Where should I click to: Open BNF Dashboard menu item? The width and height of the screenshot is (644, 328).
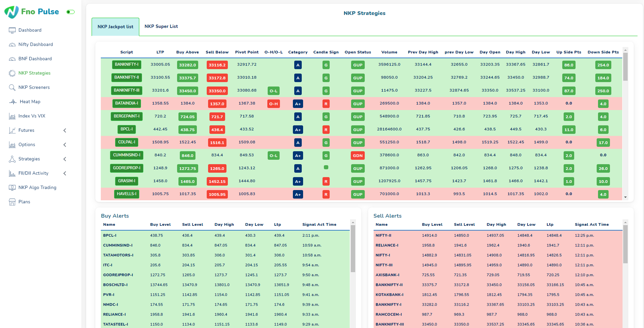(x=35, y=59)
